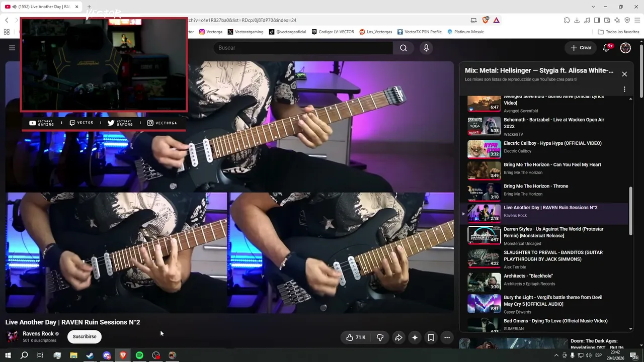644x362 pixels.
Task: Click the Crear button
Action: point(581,48)
